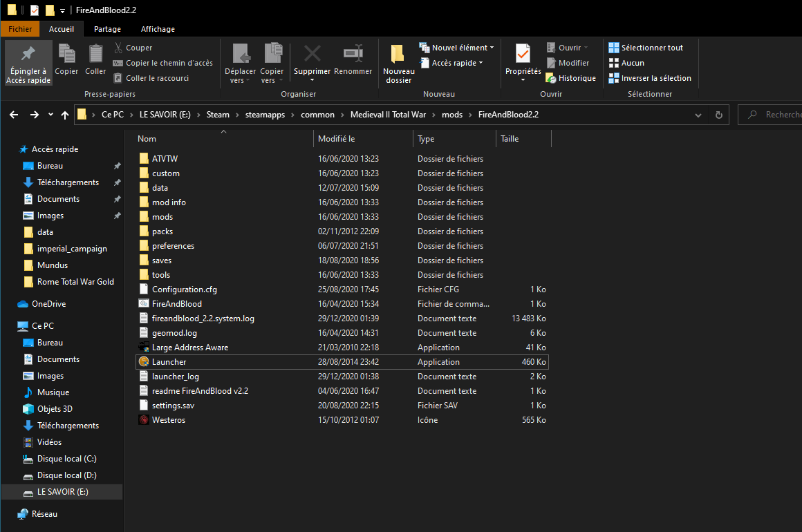Select the Westeros icon file
The image size is (802, 532).
click(x=168, y=420)
